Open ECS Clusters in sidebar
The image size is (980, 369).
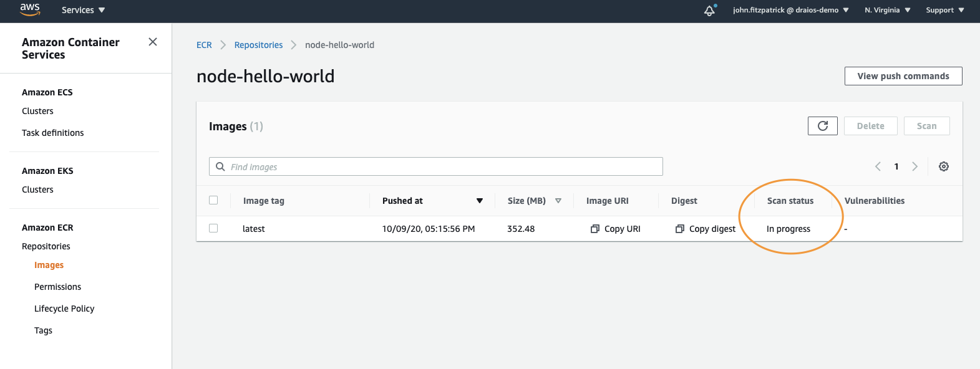pos(37,111)
